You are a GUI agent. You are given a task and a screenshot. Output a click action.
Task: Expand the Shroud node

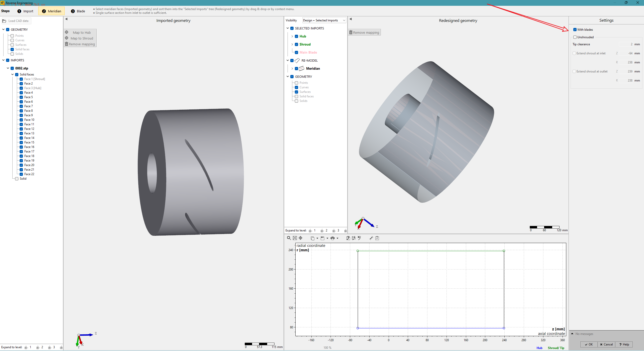point(292,45)
